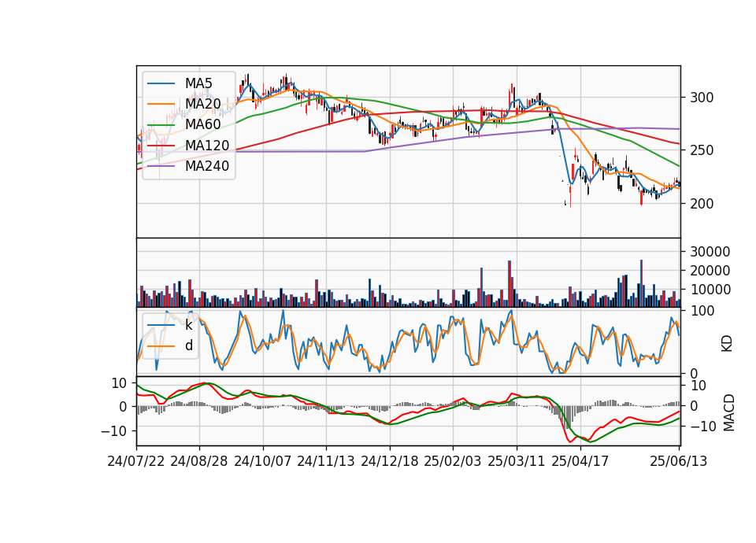
Task: Click the purple MA240 legend line sample
Action: click(x=161, y=166)
